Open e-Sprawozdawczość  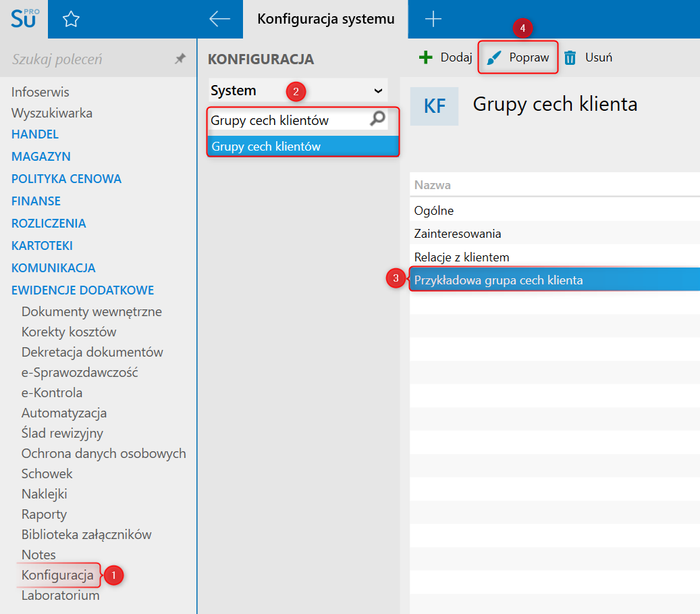point(80,372)
